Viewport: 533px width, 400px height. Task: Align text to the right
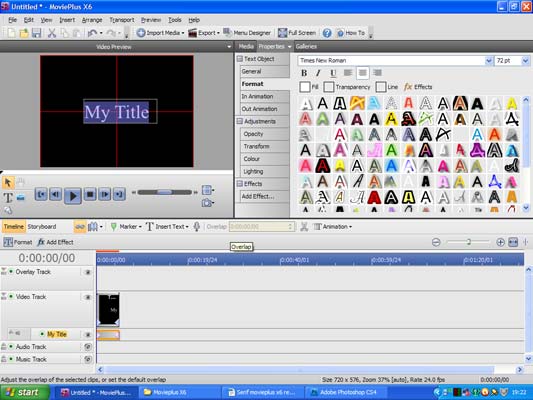point(377,72)
